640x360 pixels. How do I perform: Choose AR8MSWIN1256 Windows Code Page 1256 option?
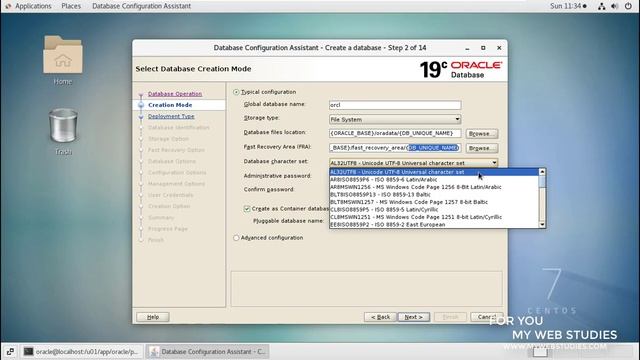pos(434,187)
